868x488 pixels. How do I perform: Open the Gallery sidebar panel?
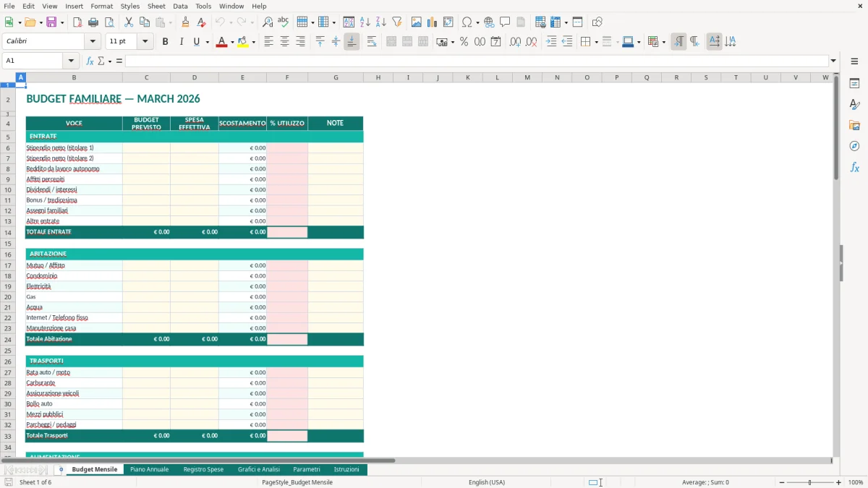pyautogui.click(x=854, y=126)
